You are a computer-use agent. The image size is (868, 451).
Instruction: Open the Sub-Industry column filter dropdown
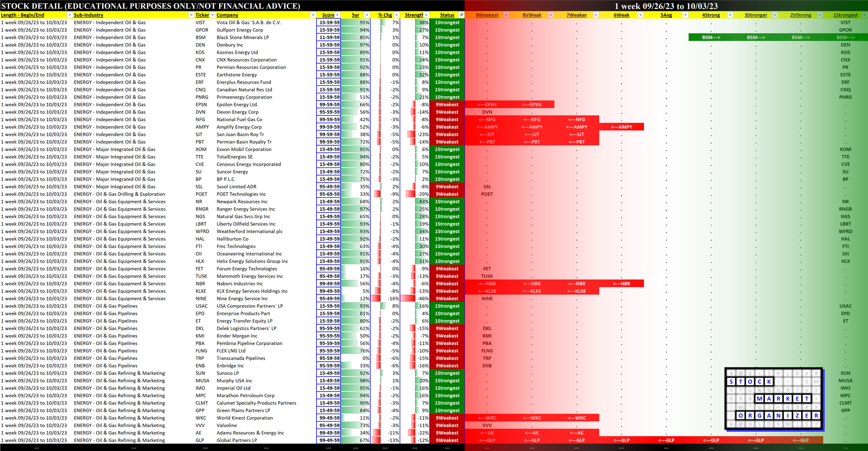coord(191,15)
